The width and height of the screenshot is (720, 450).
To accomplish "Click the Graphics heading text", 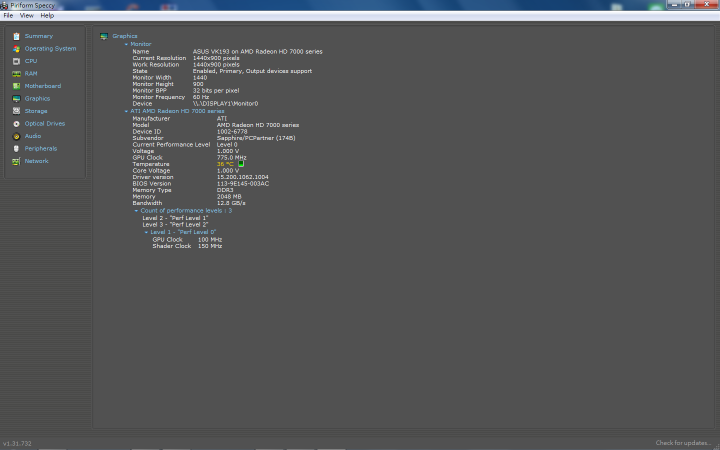I will pos(125,36).
